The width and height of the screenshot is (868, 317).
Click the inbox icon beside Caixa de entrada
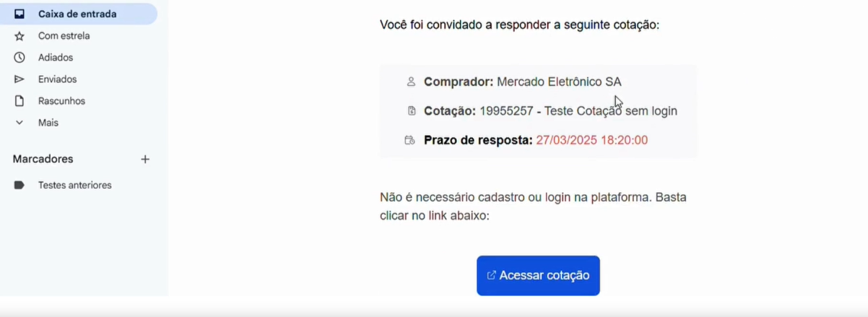pyautogui.click(x=19, y=14)
